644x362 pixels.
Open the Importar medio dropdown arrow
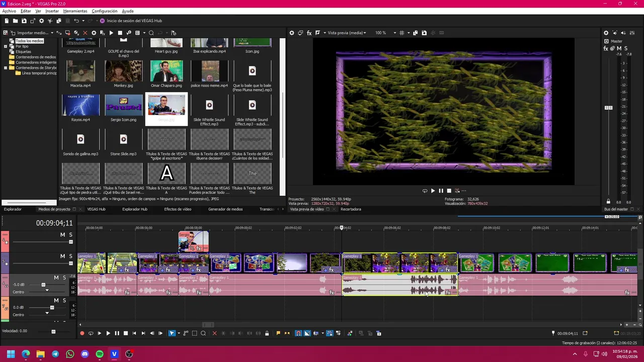pyautogui.click(x=52, y=33)
